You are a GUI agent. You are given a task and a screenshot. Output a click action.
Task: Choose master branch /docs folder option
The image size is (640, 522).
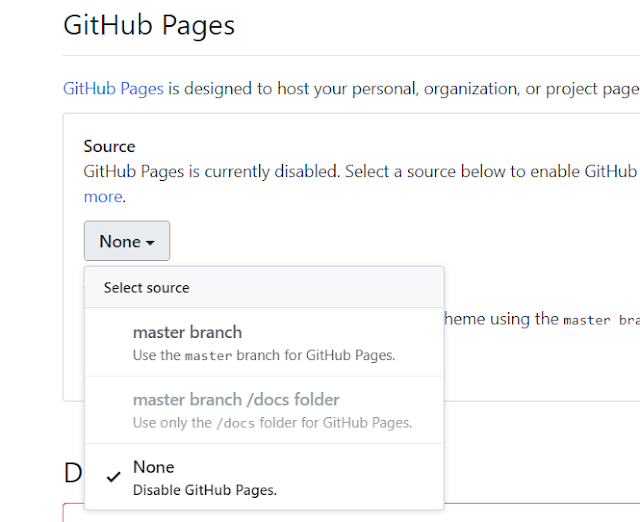pyautogui.click(x=264, y=410)
